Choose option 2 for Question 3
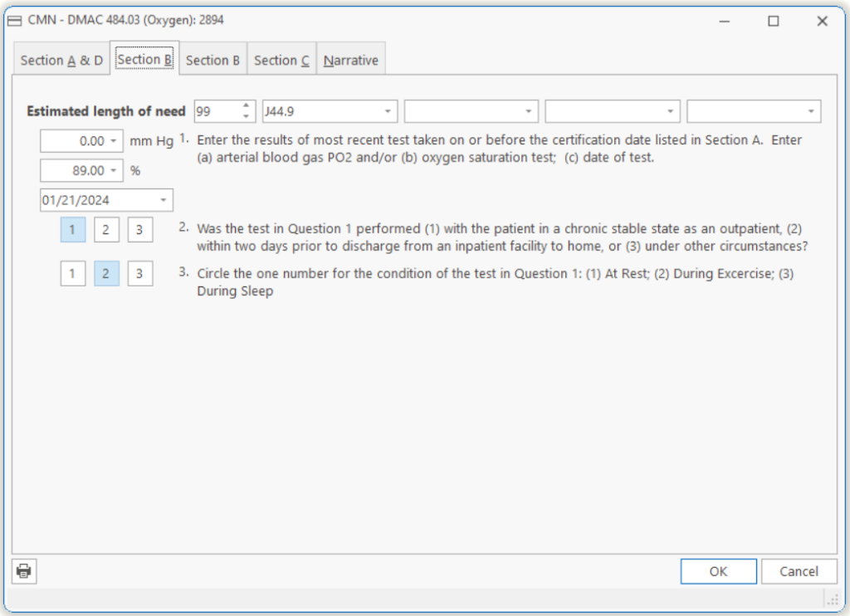This screenshot has width=850, height=616. [106, 273]
